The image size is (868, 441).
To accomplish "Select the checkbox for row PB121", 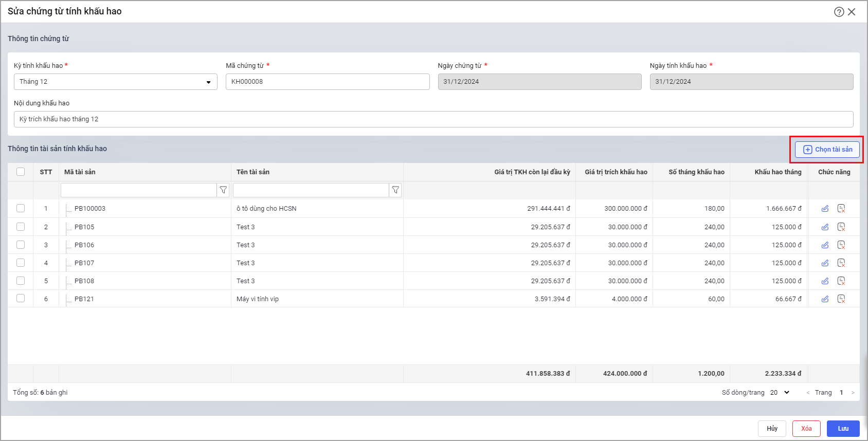I will 21,298.
